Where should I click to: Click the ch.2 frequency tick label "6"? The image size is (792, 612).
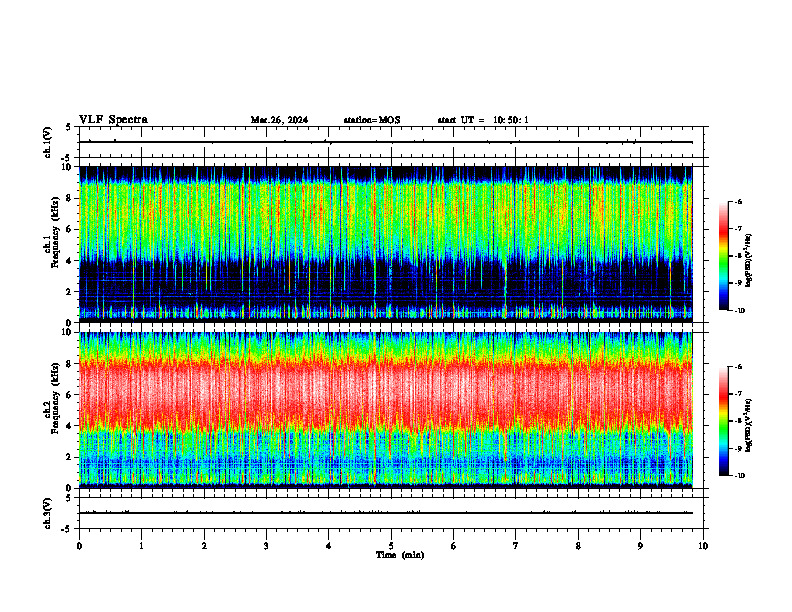(70, 395)
